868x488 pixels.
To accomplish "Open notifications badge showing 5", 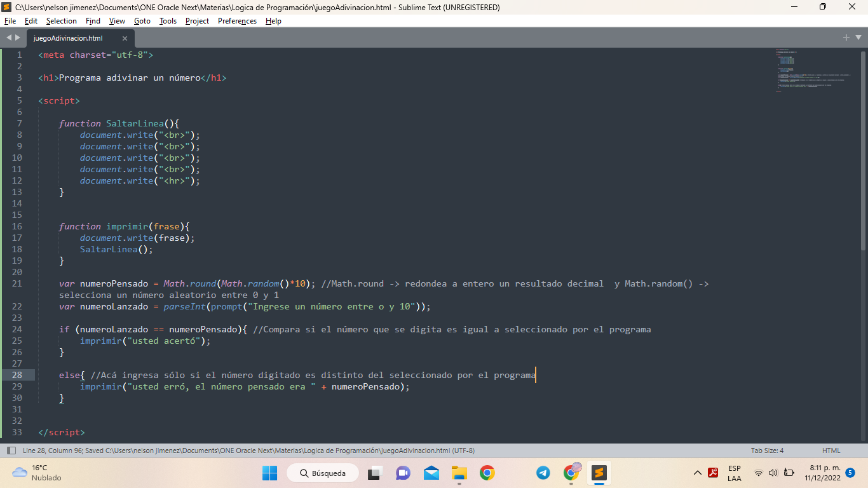I will click(850, 473).
